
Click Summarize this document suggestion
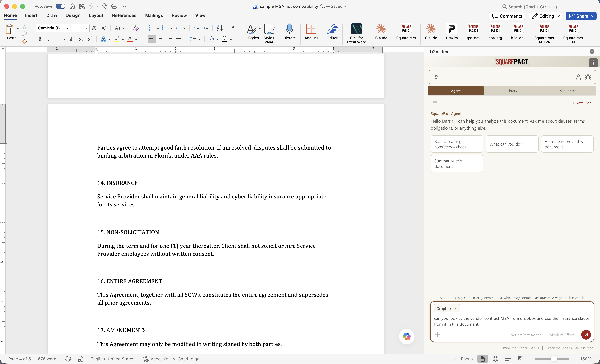tap(457, 163)
